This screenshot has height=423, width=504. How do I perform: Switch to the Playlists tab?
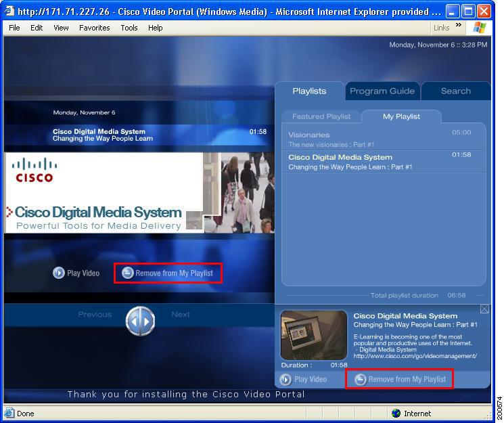click(310, 91)
